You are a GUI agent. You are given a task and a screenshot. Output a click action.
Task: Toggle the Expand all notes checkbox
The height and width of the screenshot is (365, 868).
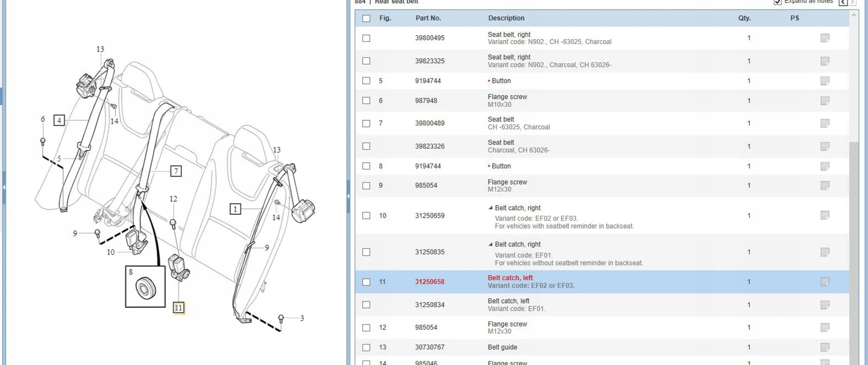tap(778, 2)
